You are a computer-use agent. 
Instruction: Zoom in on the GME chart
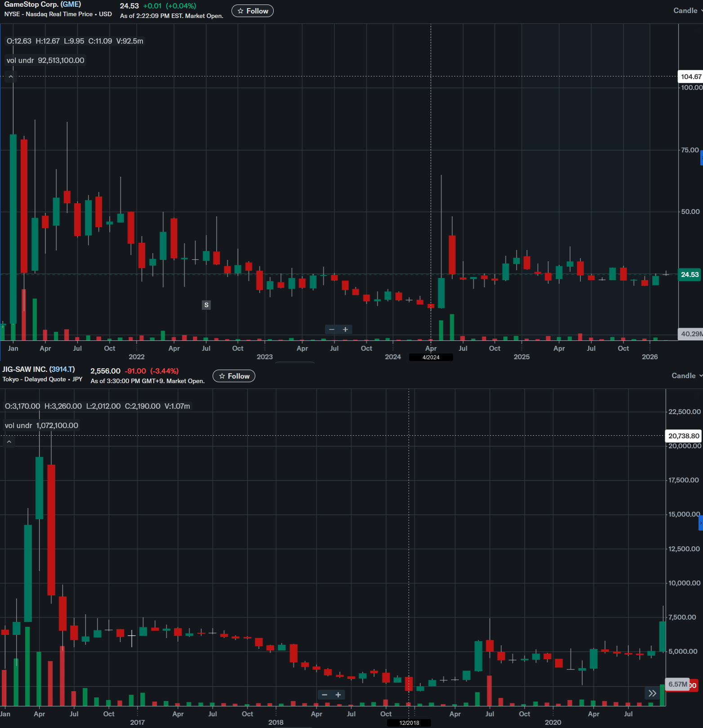pos(345,330)
